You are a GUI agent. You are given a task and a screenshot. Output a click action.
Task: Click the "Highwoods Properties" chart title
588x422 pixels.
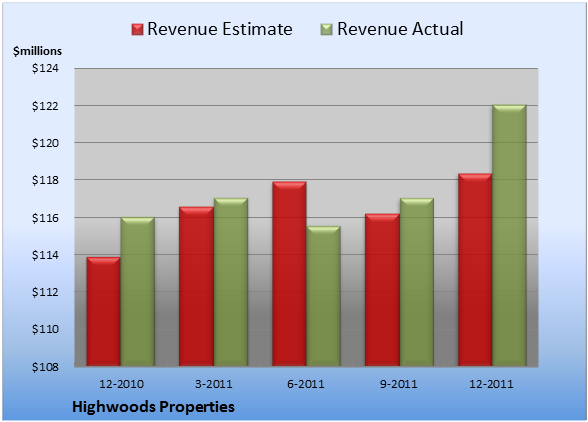pyautogui.click(x=153, y=407)
